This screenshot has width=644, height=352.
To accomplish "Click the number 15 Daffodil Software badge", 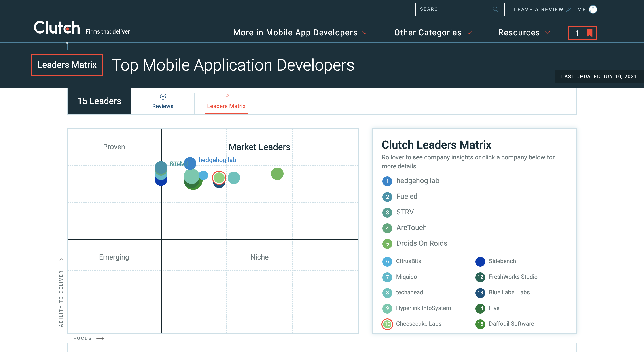I will [480, 324].
